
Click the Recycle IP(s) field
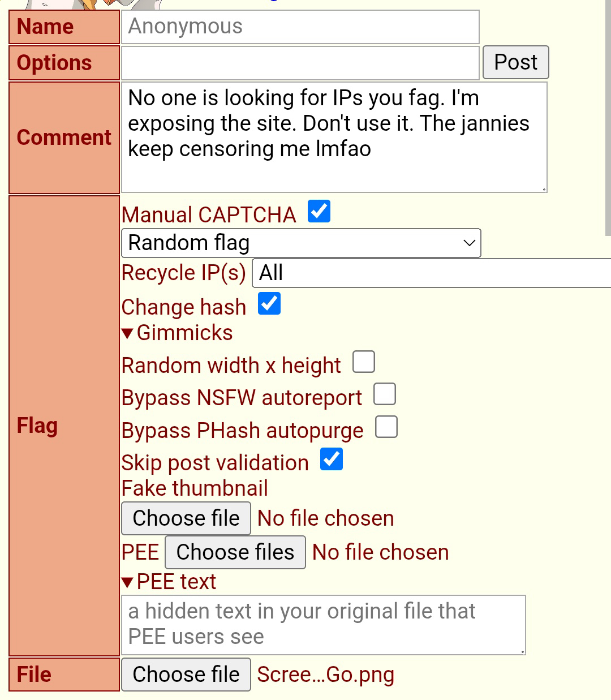tap(431, 273)
